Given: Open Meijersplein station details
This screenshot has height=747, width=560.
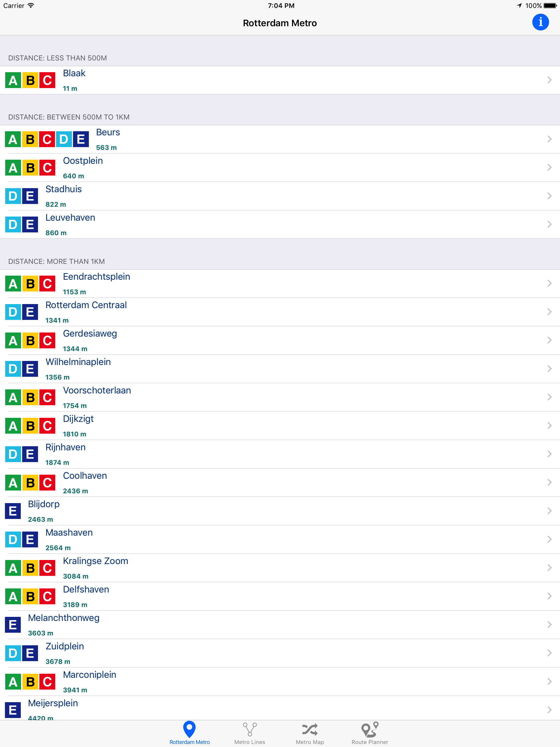Looking at the screenshot, I should point(280,708).
